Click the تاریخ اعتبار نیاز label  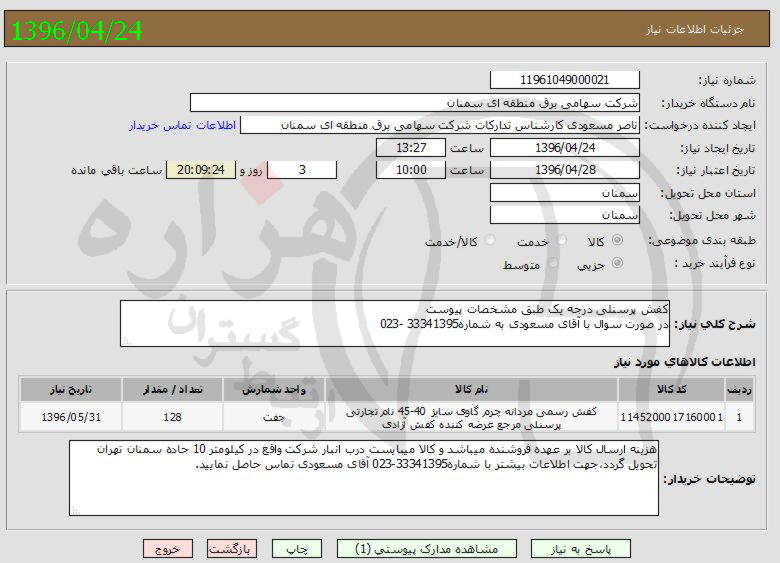click(716, 170)
